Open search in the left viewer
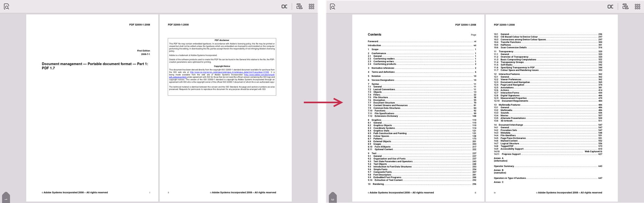Image resolution: width=644 pixels, height=203 pixels. tap(7, 7)
